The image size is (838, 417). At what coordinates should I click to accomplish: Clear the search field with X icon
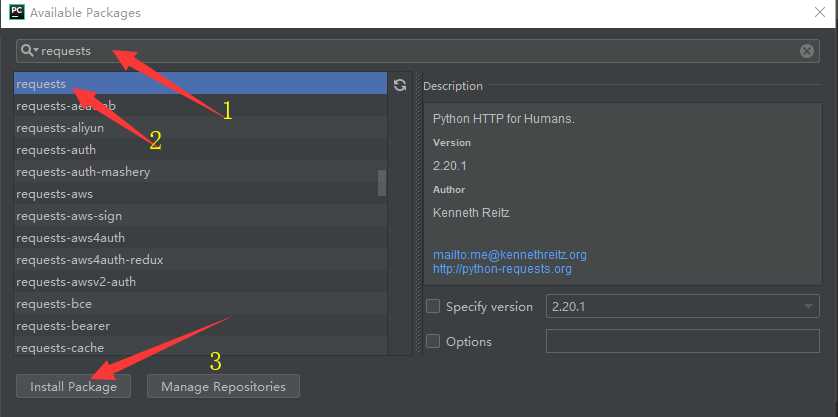tap(806, 51)
